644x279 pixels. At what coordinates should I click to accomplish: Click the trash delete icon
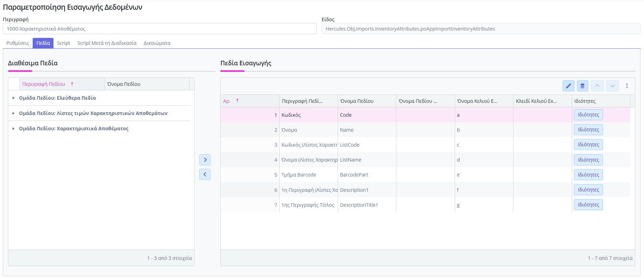(x=583, y=86)
